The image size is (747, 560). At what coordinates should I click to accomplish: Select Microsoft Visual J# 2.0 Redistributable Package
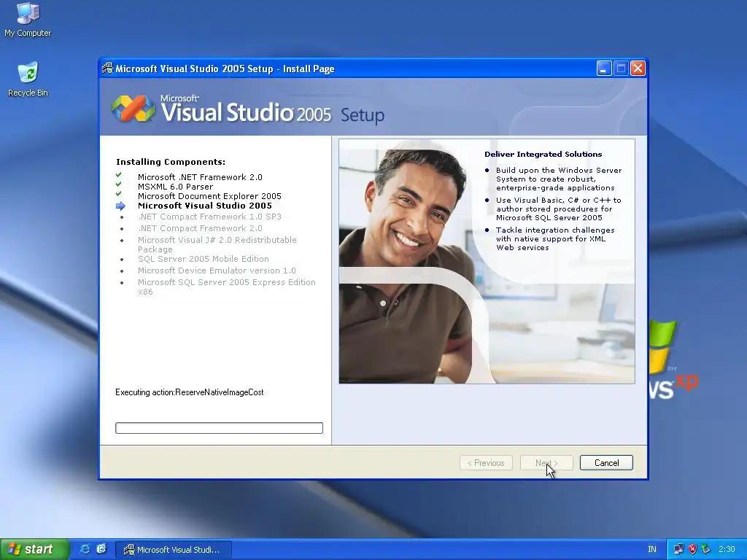(x=217, y=244)
